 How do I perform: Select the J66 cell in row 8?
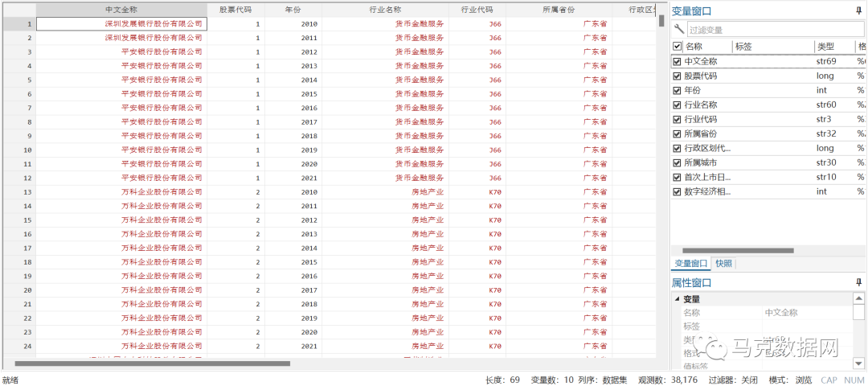[477, 122]
